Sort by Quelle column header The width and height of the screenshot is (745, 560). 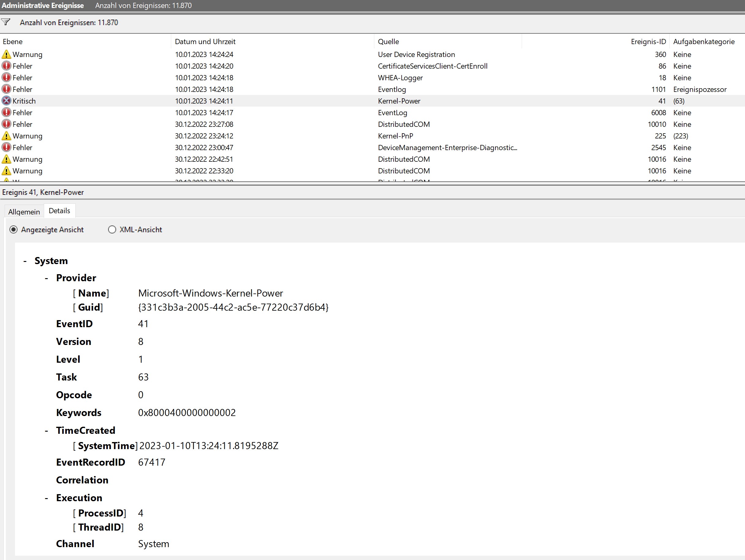(388, 41)
